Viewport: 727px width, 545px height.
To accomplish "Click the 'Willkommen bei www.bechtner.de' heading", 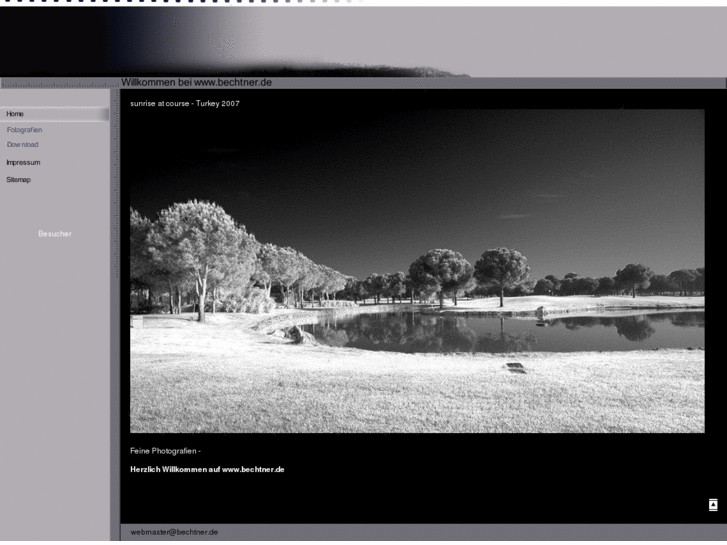I will (x=197, y=83).
